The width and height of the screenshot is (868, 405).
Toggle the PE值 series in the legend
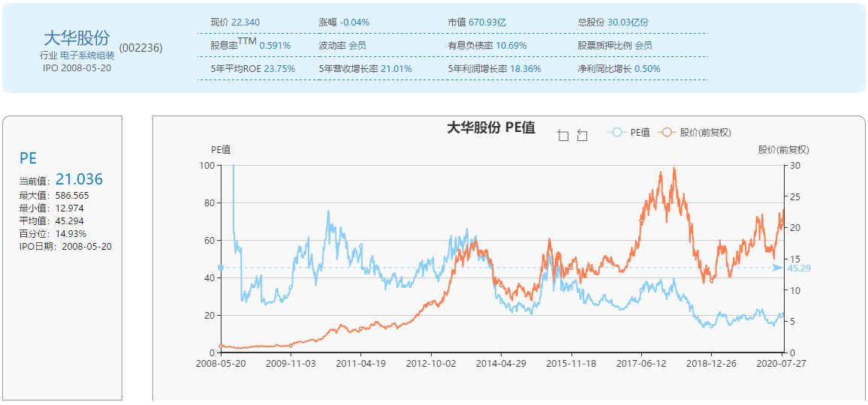pos(628,132)
